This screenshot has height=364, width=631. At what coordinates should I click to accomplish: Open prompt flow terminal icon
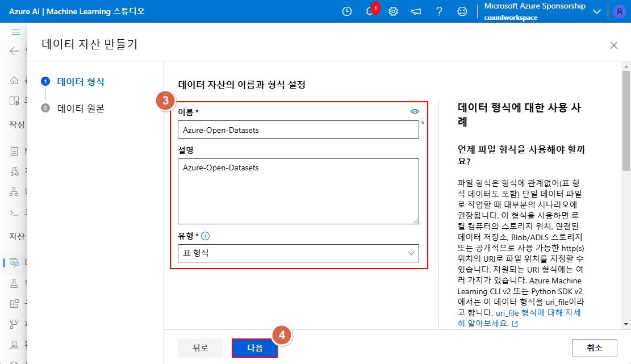(x=14, y=213)
